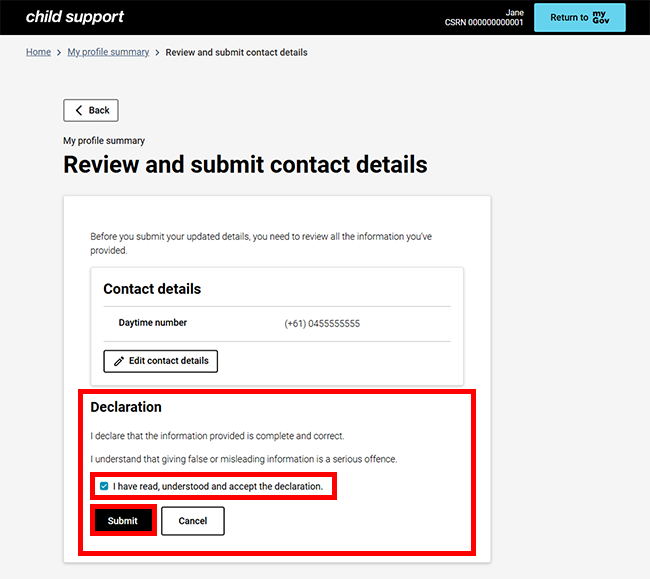Click the 'I have read, understood' checkbox label

click(217, 487)
